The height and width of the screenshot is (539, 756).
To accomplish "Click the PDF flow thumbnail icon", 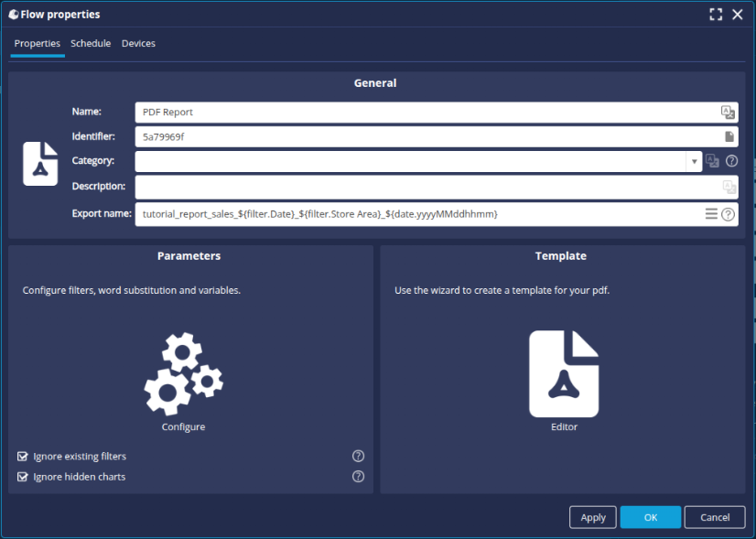I will point(39,163).
